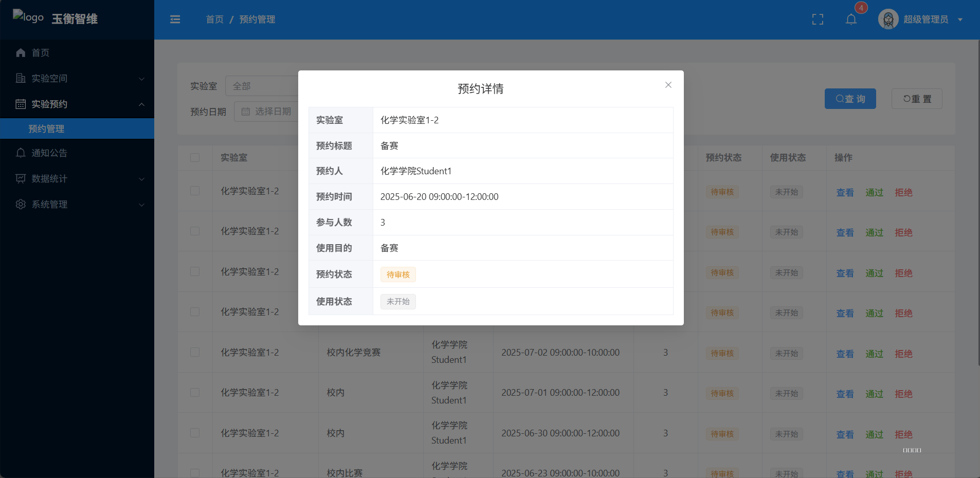
Task: Open the 超级管理员 dropdown arrow
Action: pos(960,20)
